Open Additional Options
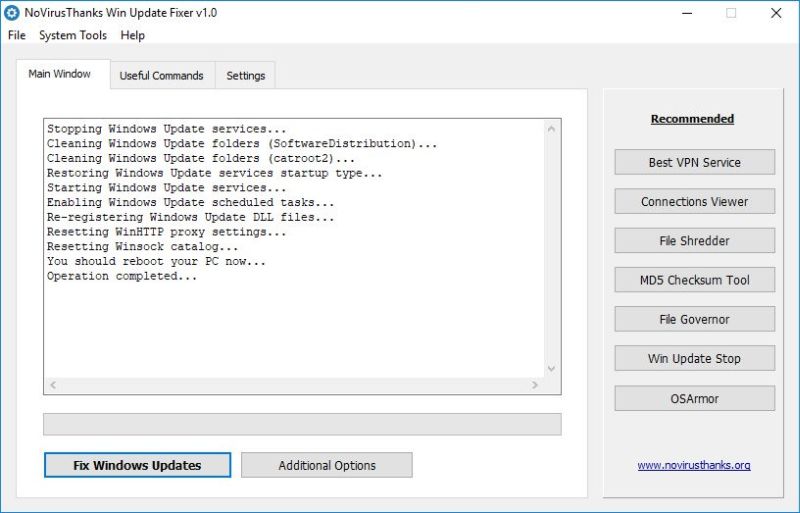The width and height of the screenshot is (800, 513). (x=327, y=465)
